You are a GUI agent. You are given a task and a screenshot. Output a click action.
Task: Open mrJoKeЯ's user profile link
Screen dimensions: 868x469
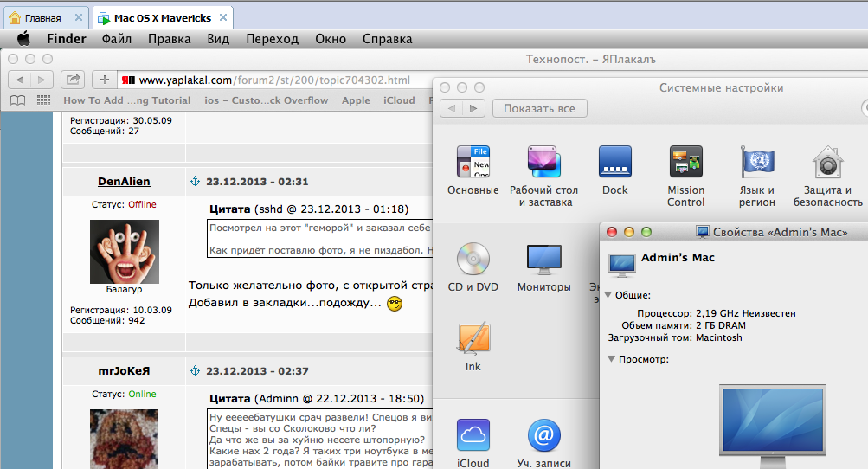click(x=124, y=371)
